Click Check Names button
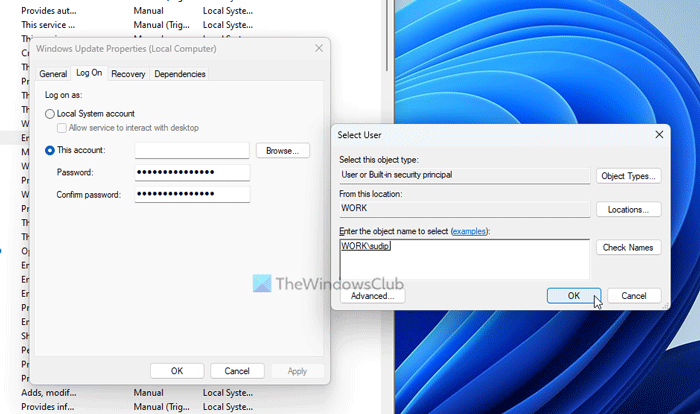This screenshot has width=700, height=414. click(x=628, y=247)
